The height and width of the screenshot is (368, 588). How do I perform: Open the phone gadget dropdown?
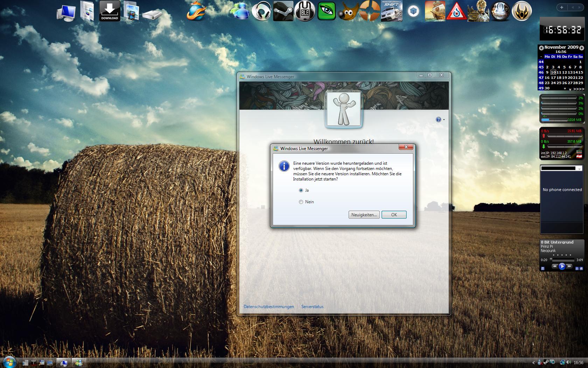[580, 169]
